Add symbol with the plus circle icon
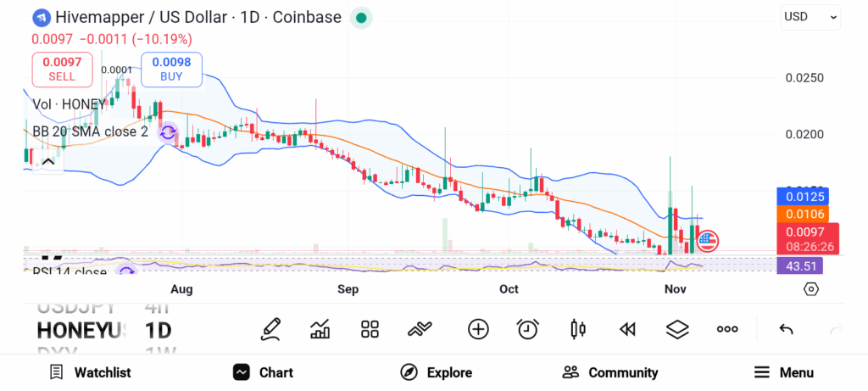This screenshot has width=868, height=391. pyautogui.click(x=478, y=329)
